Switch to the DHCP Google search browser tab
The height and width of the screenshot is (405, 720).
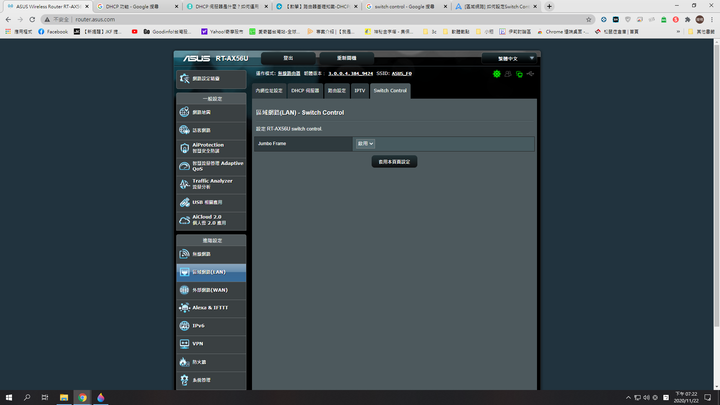pos(136,6)
